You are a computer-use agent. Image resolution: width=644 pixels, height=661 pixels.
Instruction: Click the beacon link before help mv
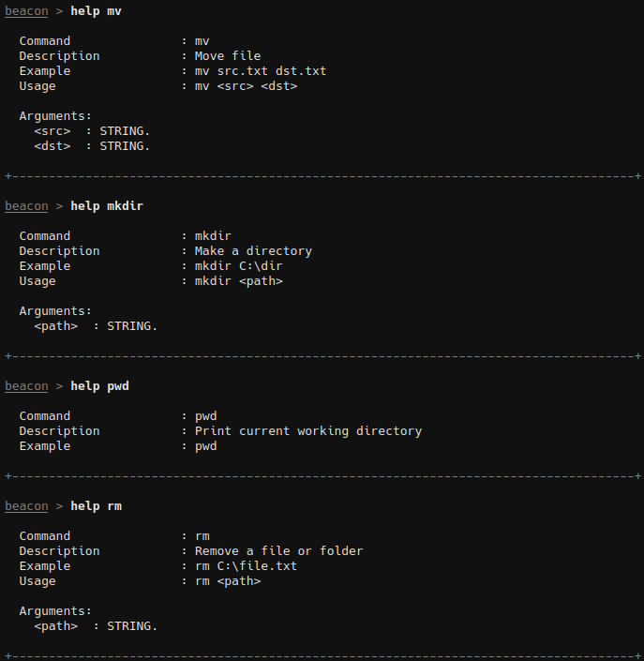click(26, 11)
